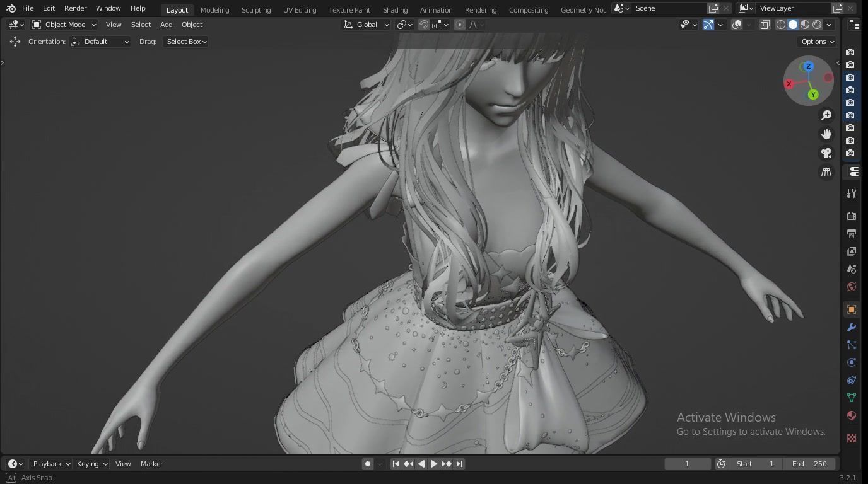
Task: Expand the Options dropdown
Action: coord(818,42)
